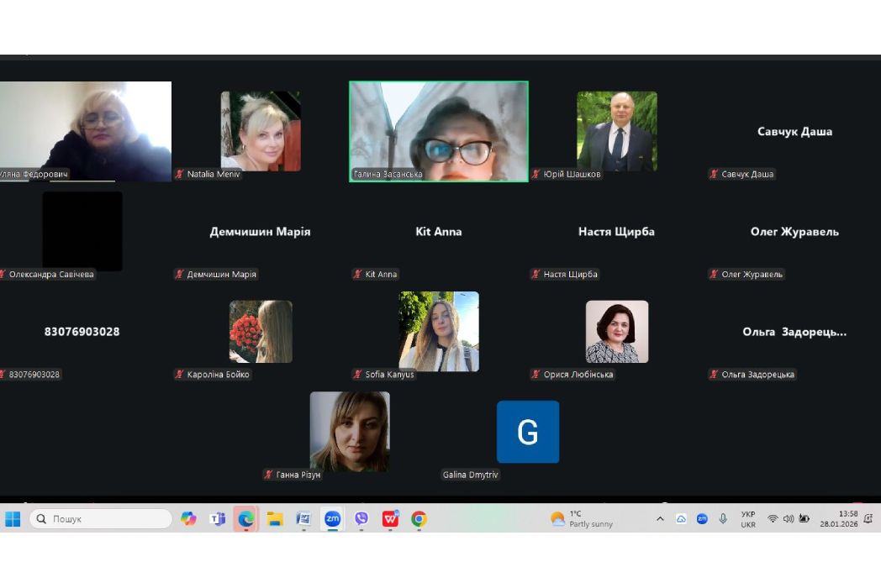This screenshot has width=881, height=588.
Task: Open the Wi-Fi network quick settings
Action: (x=773, y=519)
